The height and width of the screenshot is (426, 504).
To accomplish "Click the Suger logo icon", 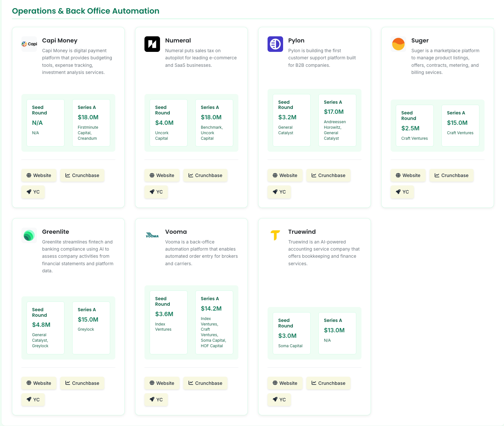I will pyautogui.click(x=398, y=44).
